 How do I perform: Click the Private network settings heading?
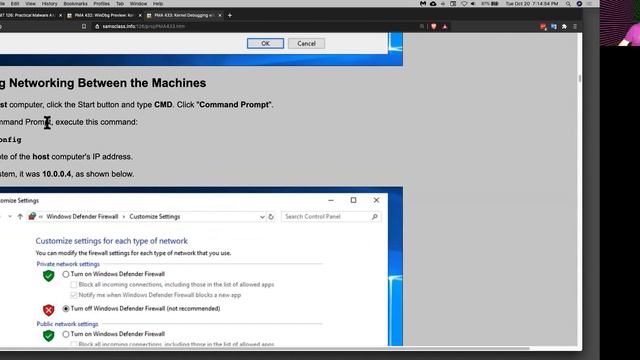pyautogui.click(x=68, y=264)
